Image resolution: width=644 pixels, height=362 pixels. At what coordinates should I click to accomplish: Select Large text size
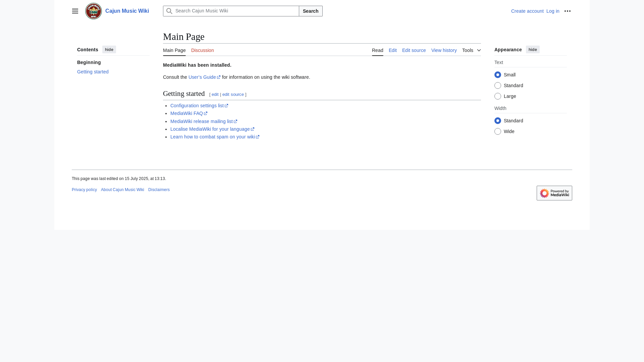pyautogui.click(x=498, y=96)
